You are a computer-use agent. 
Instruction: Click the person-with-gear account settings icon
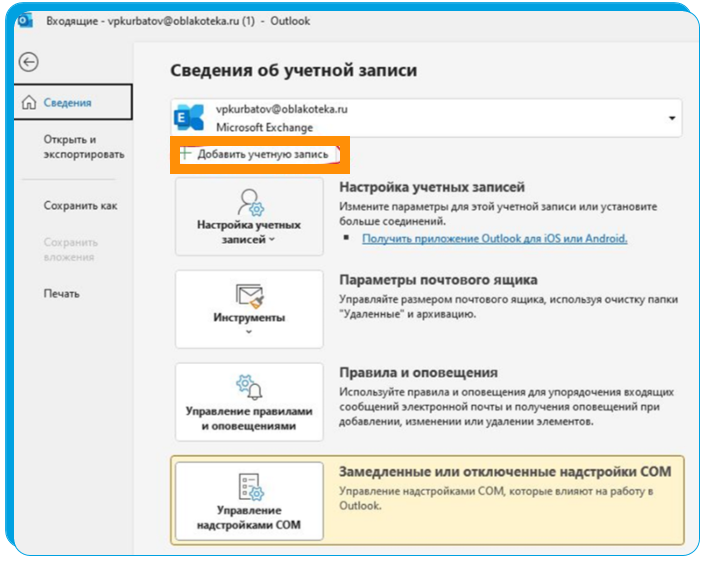(250, 203)
